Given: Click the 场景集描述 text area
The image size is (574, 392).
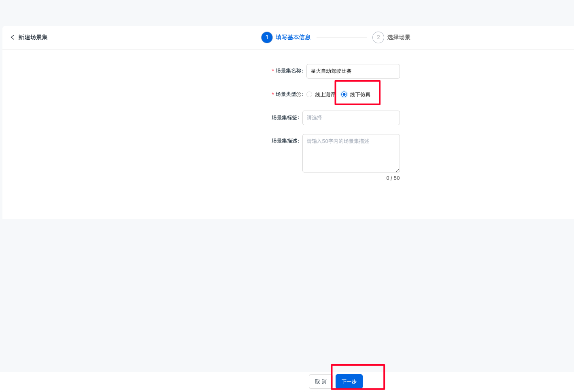Looking at the screenshot, I should click(x=351, y=153).
